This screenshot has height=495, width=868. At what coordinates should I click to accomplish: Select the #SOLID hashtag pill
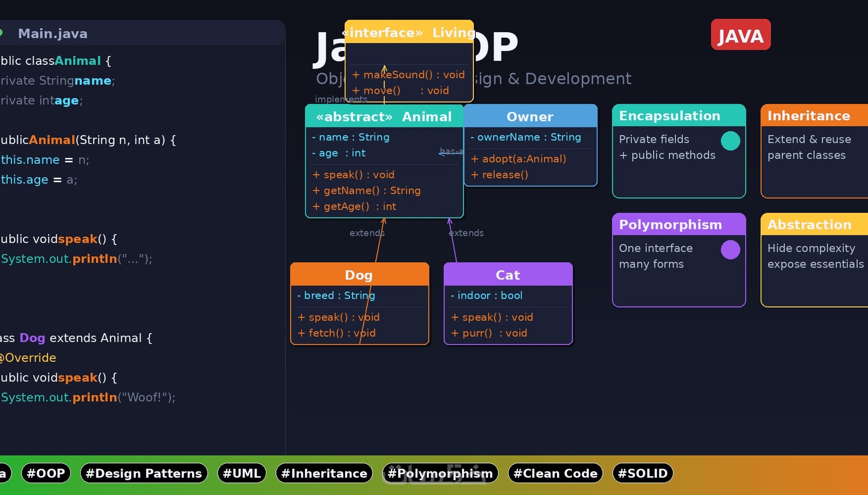point(643,473)
